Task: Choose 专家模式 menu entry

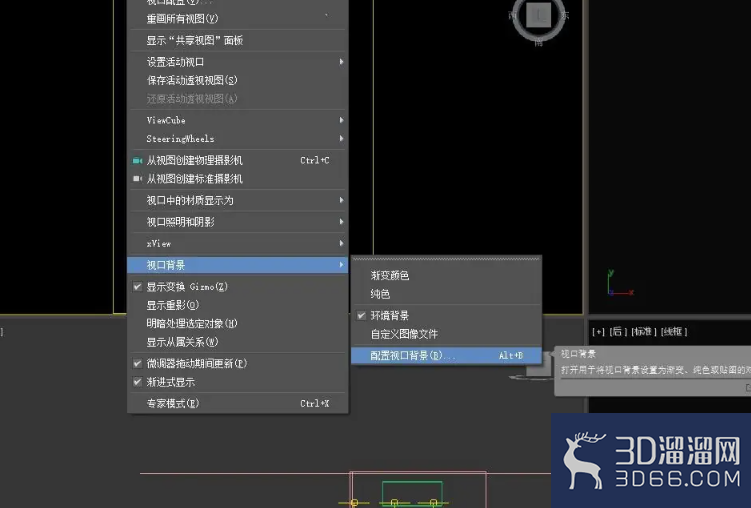Action: point(238,404)
